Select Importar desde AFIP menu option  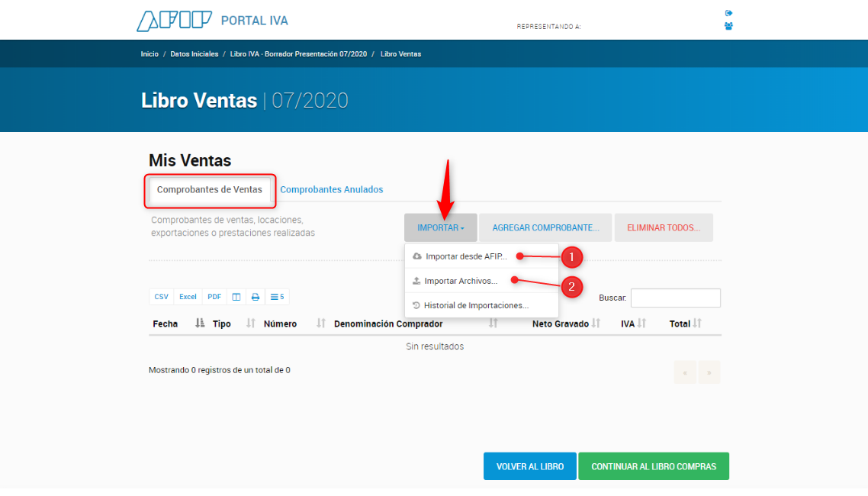point(465,256)
